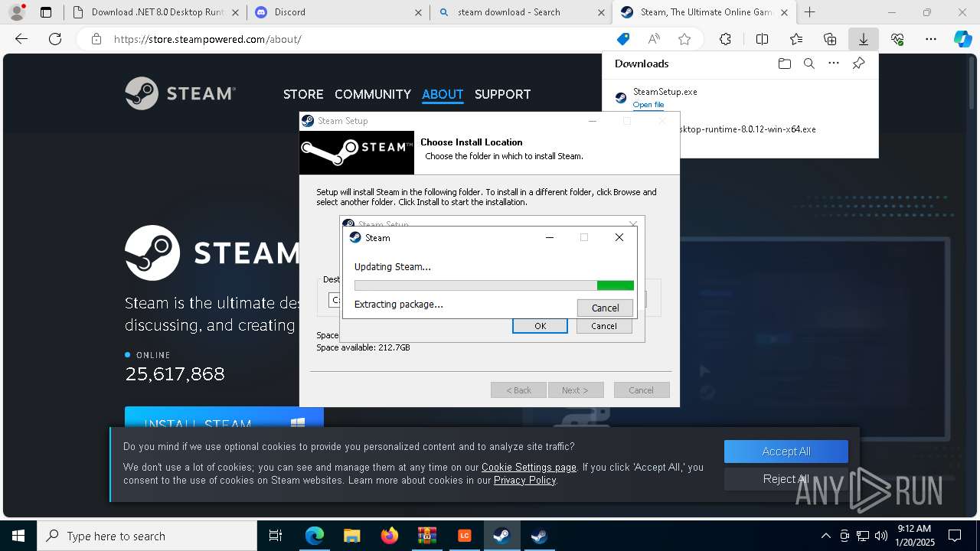The height and width of the screenshot is (551, 980).
Task: Click the taskbar clock showing 9:12 AM
Action: point(914,536)
